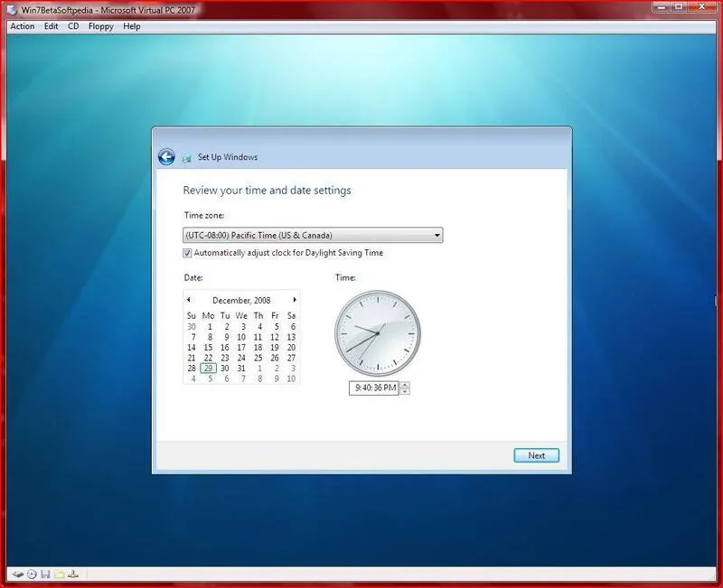The height and width of the screenshot is (588, 723).
Task: Show previous month in calendar
Action: click(x=189, y=300)
